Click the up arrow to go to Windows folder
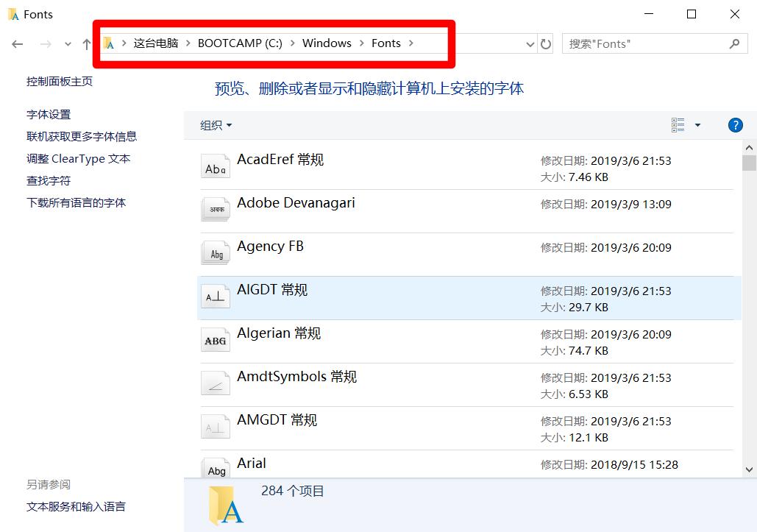This screenshot has height=532, width=757. (x=85, y=43)
